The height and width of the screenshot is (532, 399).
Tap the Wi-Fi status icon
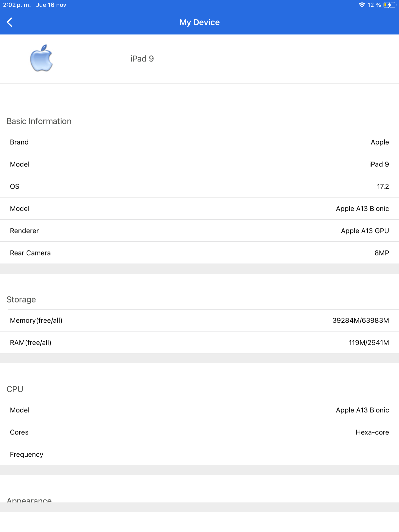tap(362, 5)
